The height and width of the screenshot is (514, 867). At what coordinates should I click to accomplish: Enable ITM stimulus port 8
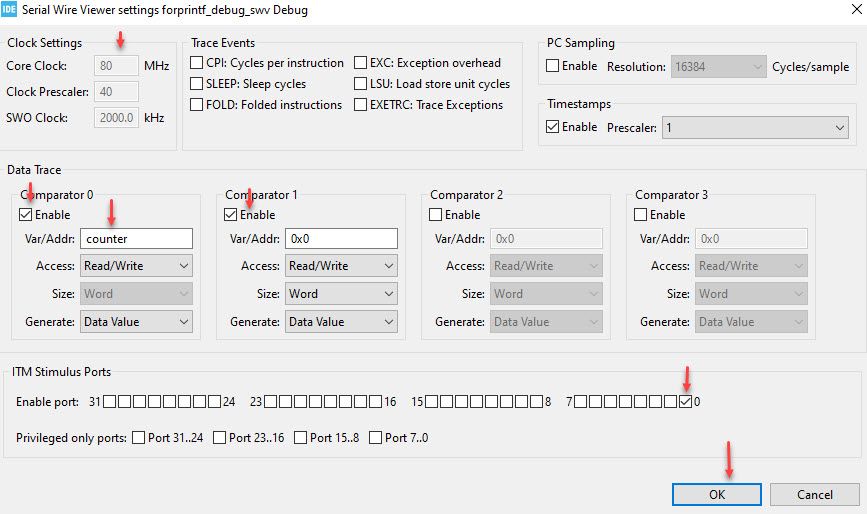click(536, 401)
